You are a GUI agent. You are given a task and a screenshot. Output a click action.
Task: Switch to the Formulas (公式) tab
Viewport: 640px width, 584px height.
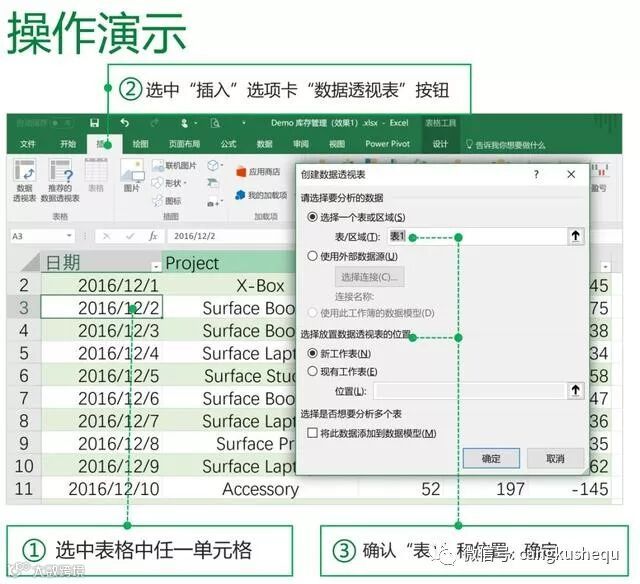pyautogui.click(x=228, y=144)
